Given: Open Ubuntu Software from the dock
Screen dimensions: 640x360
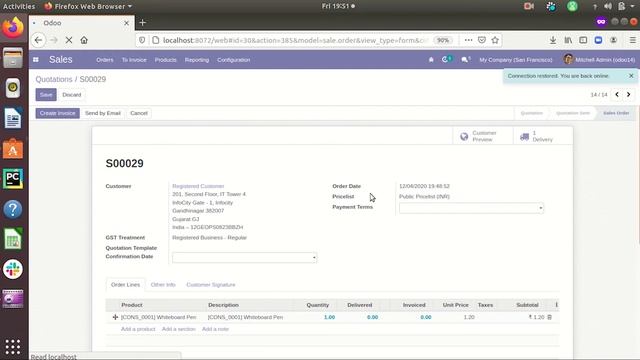Looking at the screenshot, I should coord(13,149).
